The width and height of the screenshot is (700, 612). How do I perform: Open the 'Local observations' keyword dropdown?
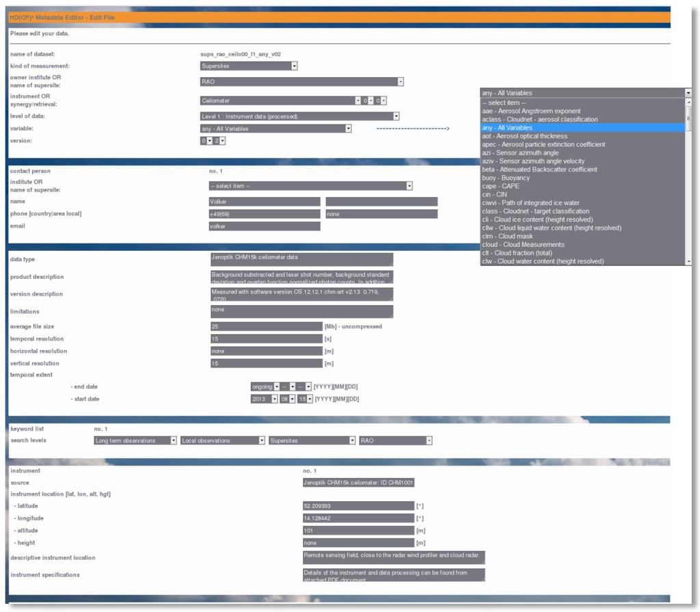pos(223,441)
